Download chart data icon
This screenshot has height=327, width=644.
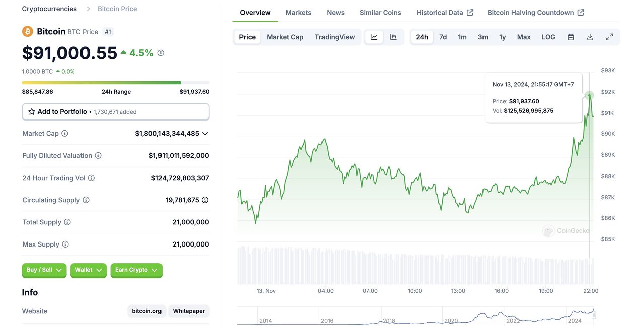[x=590, y=37]
